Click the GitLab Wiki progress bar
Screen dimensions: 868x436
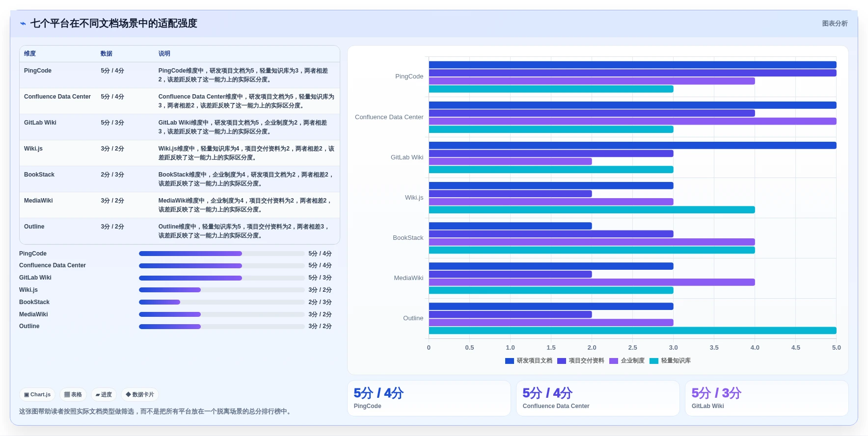tap(222, 278)
